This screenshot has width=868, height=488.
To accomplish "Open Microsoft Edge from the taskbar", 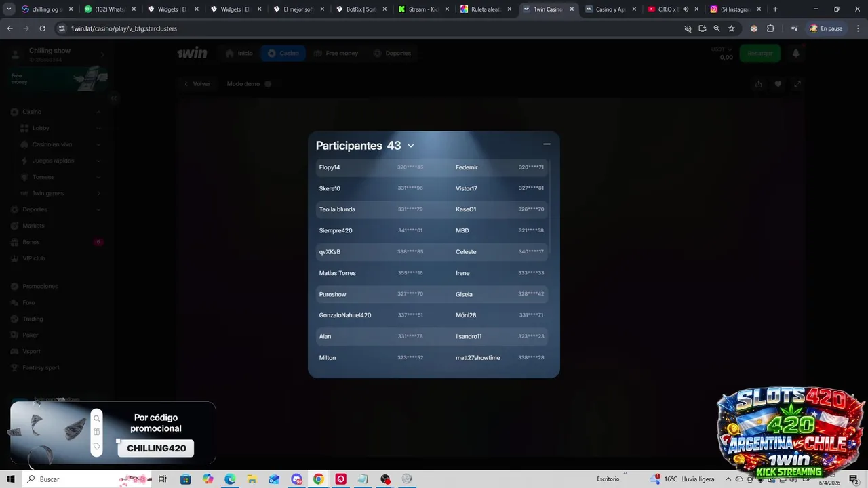I will pos(230,479).
